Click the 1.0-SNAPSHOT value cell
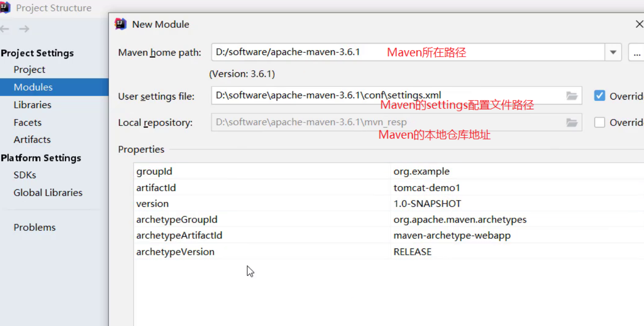Viewport: 644px width, 326px height. (517, 204)
